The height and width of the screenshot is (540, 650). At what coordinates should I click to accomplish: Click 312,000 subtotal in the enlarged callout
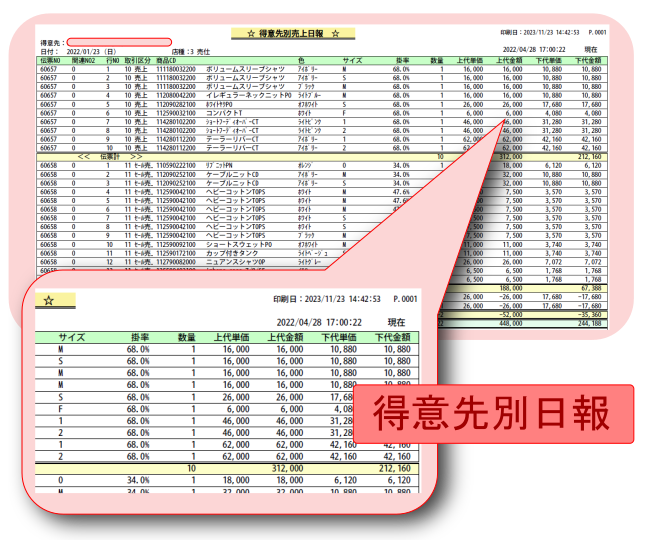click(287, 468)
